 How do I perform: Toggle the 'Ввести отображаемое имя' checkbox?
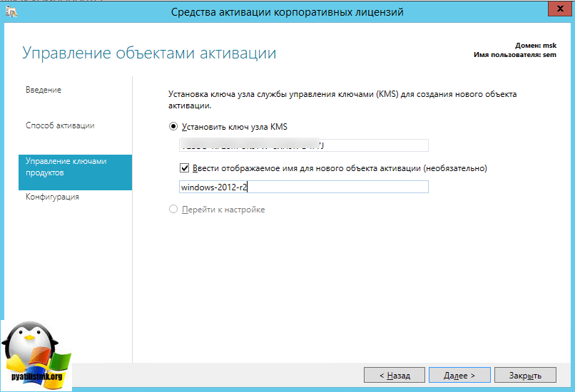click(x=185, y=168)
